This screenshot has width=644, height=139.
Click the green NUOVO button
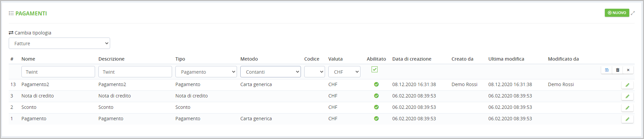(617, 13)
